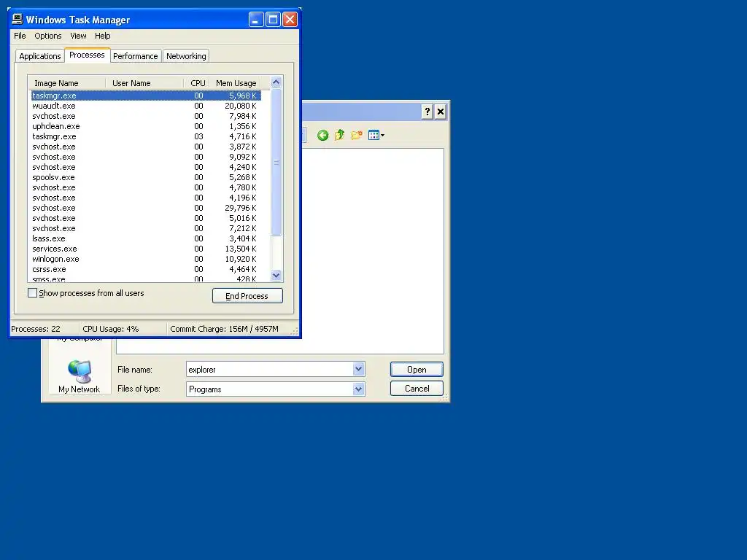Image resolution: width=747 pixels, height=560 pixels.
Task: Select the highlighted taskmgr.exe row using 5,968 K
Action: click(x=144, y=96)
